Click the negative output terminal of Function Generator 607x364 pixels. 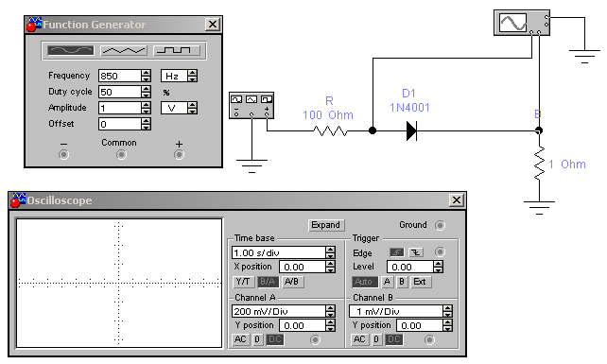pos(64,155)
